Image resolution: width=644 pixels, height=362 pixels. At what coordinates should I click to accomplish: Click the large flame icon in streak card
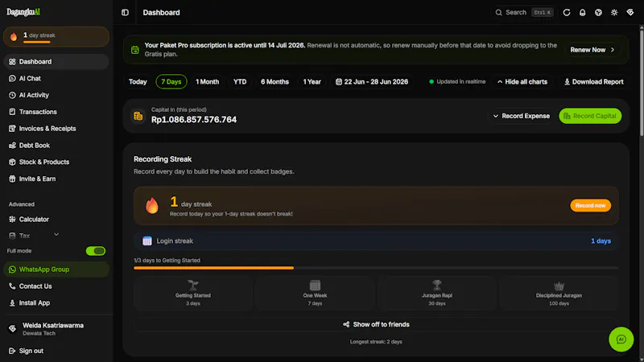(152, 205)
